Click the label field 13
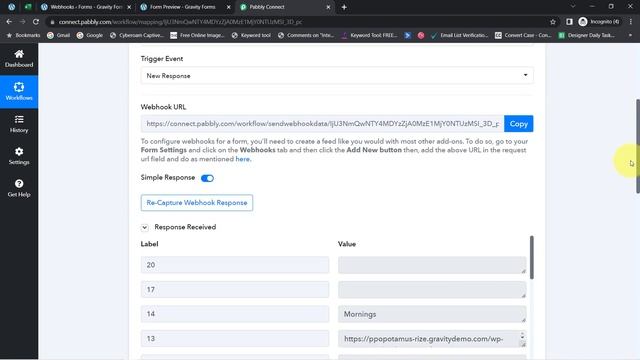The image size is (640, 360). [x=235, y=338]
